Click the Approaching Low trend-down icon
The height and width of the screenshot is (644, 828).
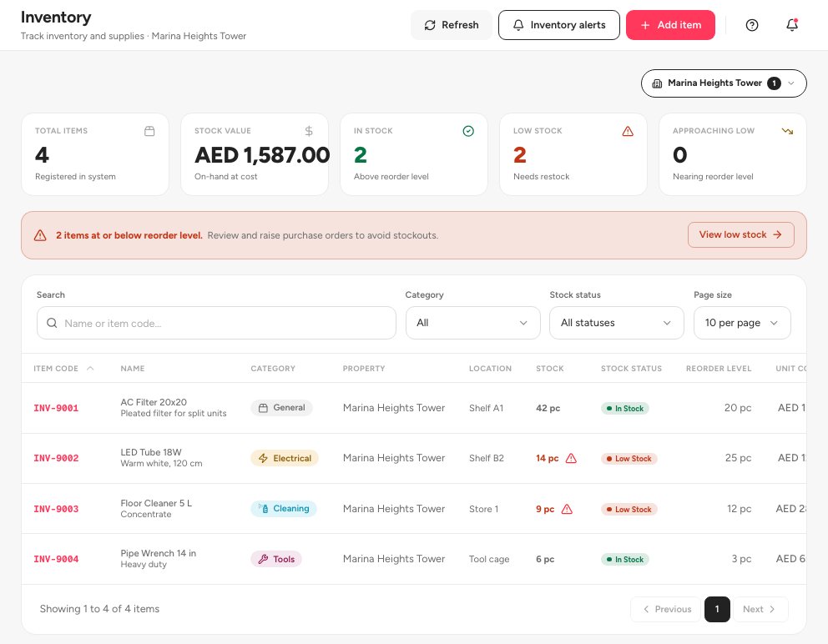pos(787,131)
